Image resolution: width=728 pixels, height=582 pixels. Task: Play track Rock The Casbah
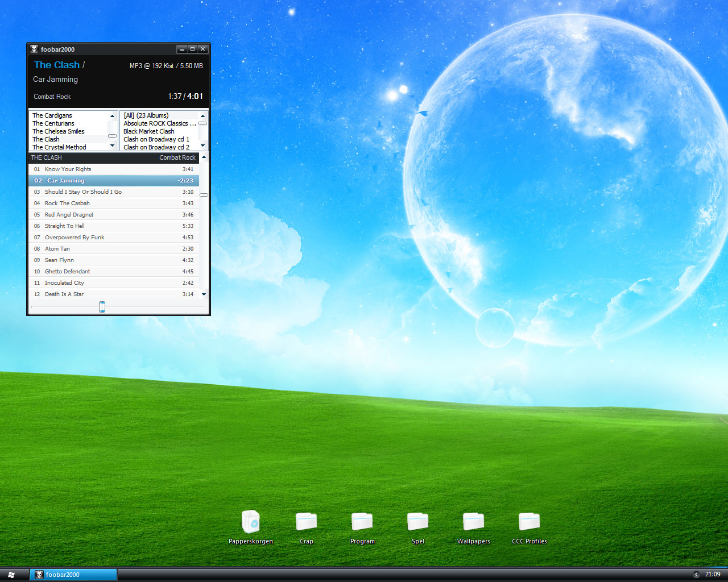67,203
